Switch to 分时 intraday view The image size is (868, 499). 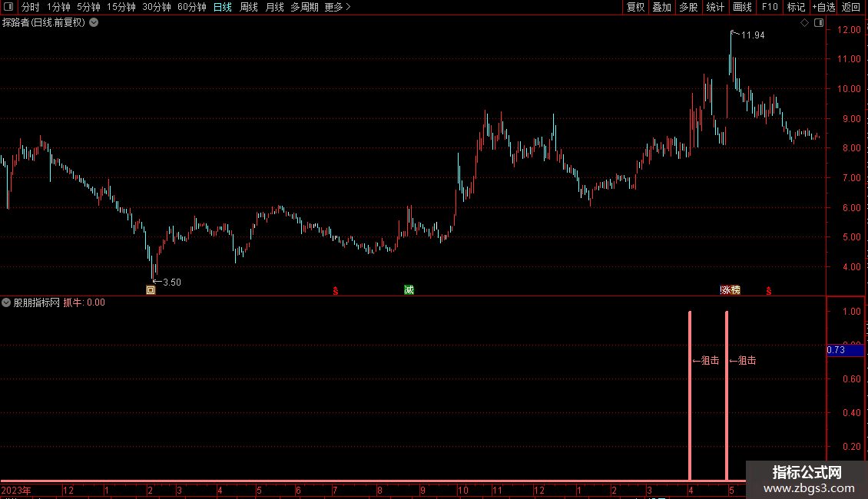[x=31, y=7]
